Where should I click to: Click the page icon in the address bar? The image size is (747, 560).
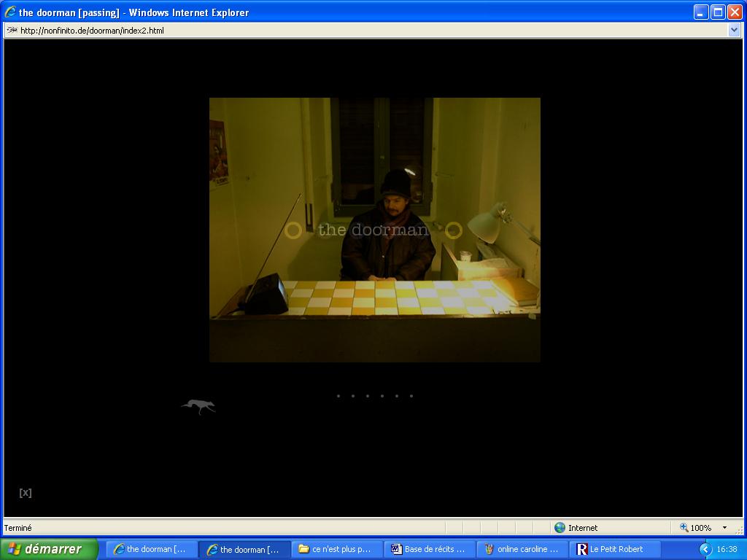click(x=12, y=30)
